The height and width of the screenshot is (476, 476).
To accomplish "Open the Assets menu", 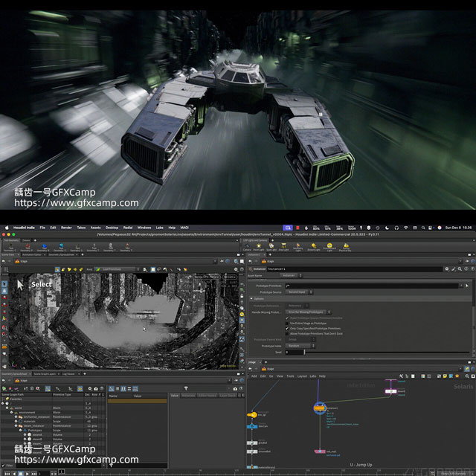I will pos(95,228).
